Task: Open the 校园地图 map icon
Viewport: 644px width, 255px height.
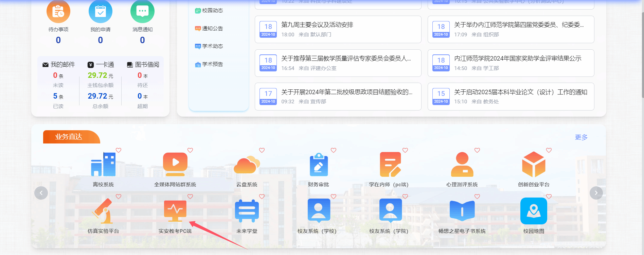Action: point(534,211)
